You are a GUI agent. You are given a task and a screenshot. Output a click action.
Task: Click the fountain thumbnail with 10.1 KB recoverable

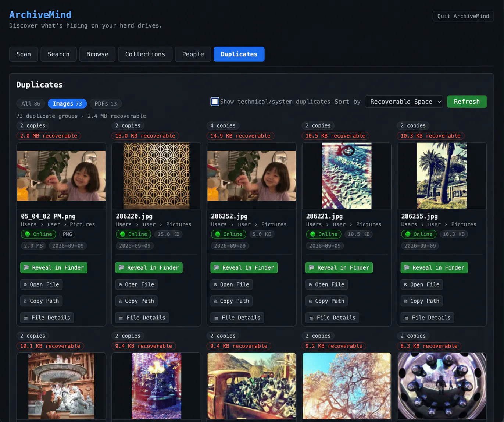point(61,386)
